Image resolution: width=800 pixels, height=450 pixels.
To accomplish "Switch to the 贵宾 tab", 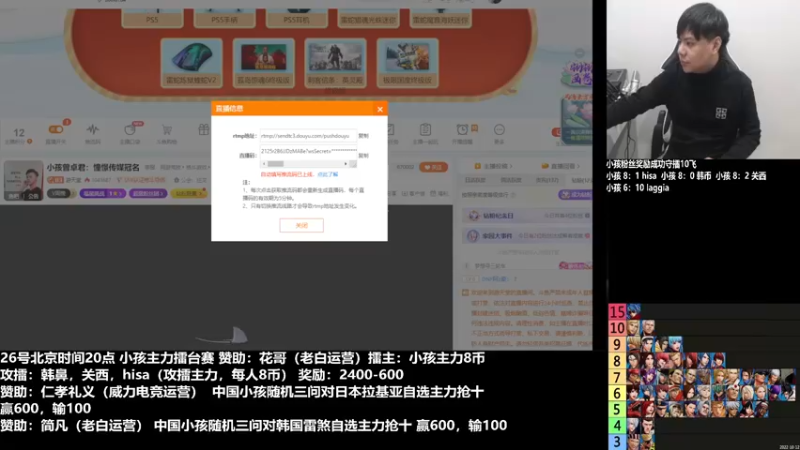I will click(546, 180).
